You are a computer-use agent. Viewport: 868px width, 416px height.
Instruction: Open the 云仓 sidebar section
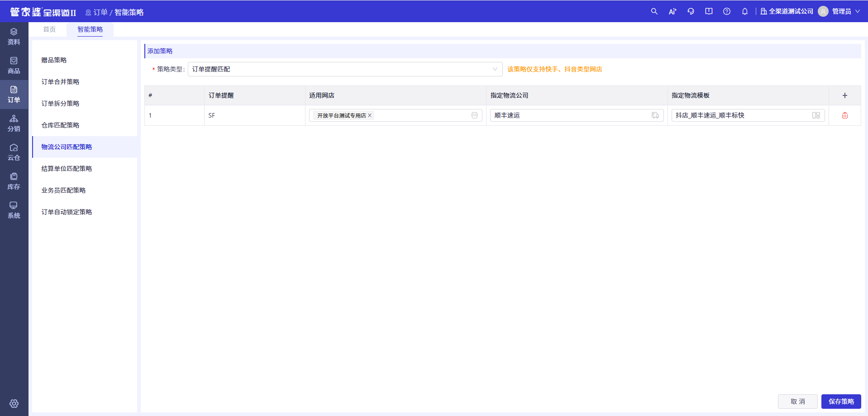(14, 152)
